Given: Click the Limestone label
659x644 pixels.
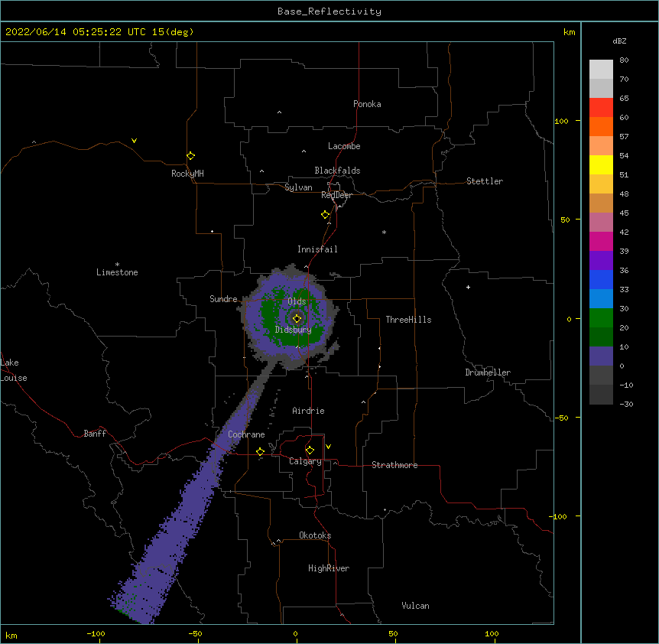Looking at the screenshot, I should point(117,272).
